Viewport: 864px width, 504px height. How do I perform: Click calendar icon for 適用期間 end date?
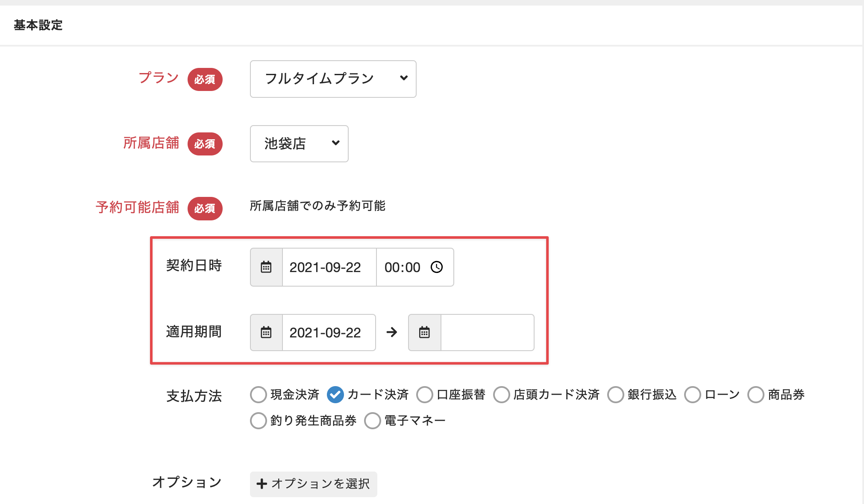point(424,332)
